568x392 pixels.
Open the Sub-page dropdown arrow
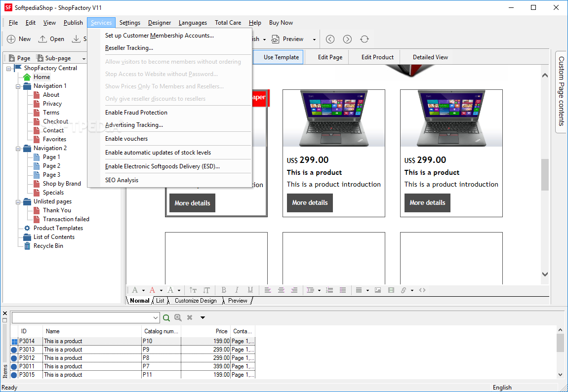[x=83, y=58]
